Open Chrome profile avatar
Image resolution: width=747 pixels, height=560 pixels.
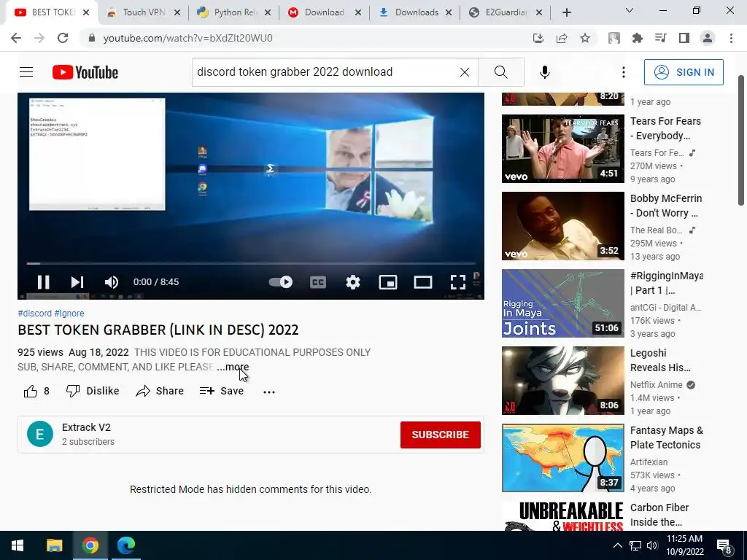(708, 38)
